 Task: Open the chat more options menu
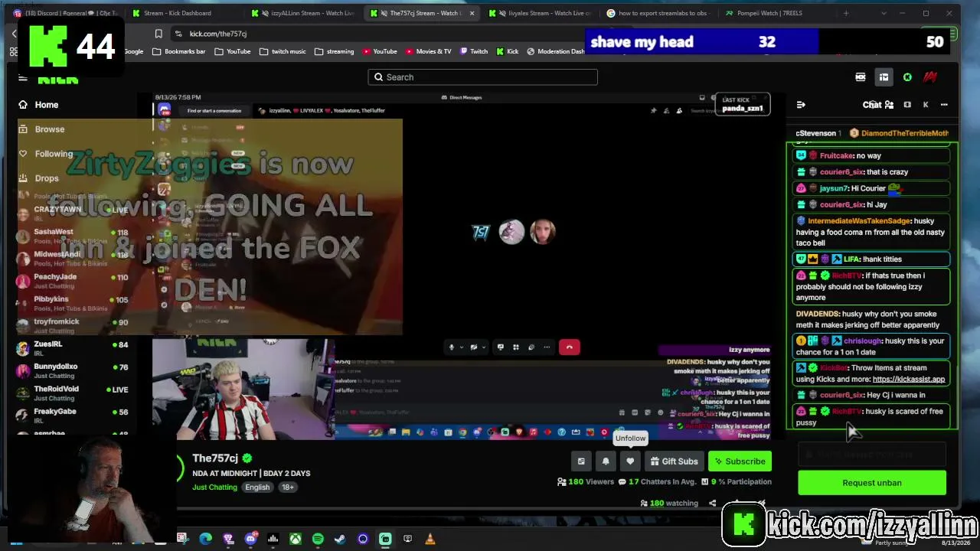click(944, 105)
